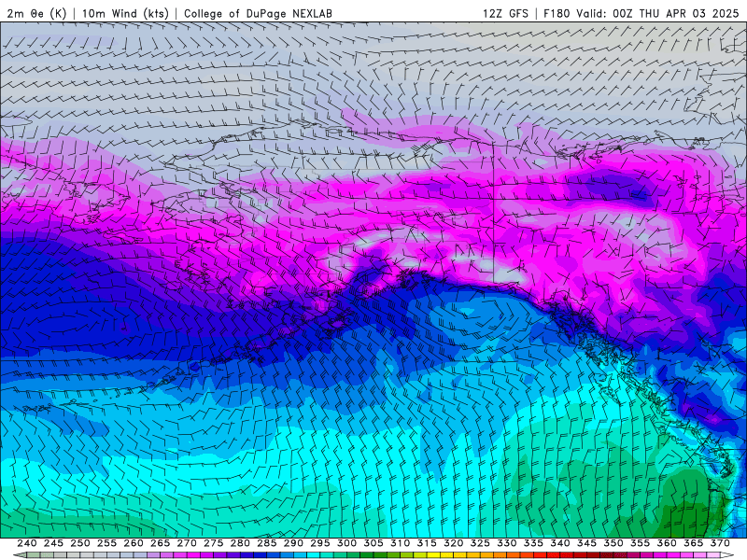747x560 pixels.
Task: Click the 350 legend value
Action: pyautogui.click(x=613, y=543)
